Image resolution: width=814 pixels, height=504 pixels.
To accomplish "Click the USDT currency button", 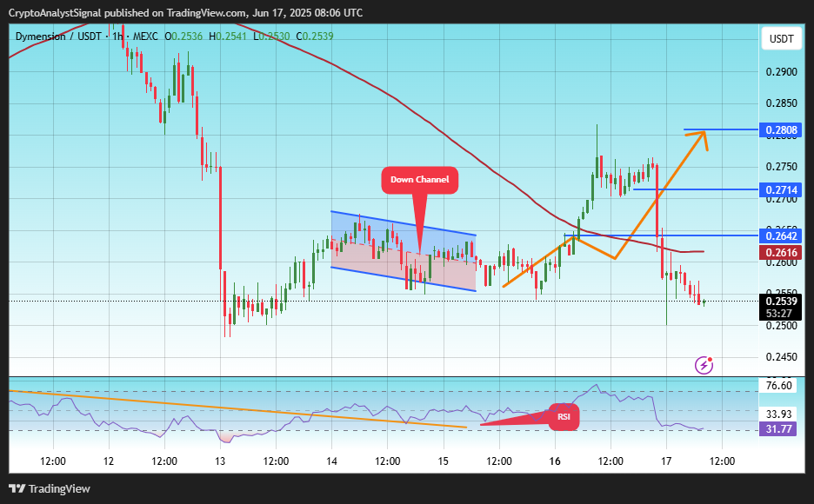I will pos(781,39).
